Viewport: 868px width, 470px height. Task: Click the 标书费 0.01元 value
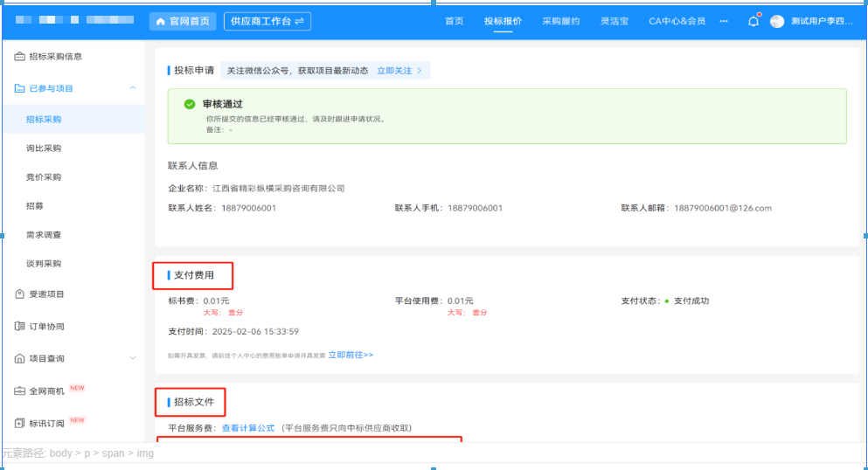click(216, 301)
